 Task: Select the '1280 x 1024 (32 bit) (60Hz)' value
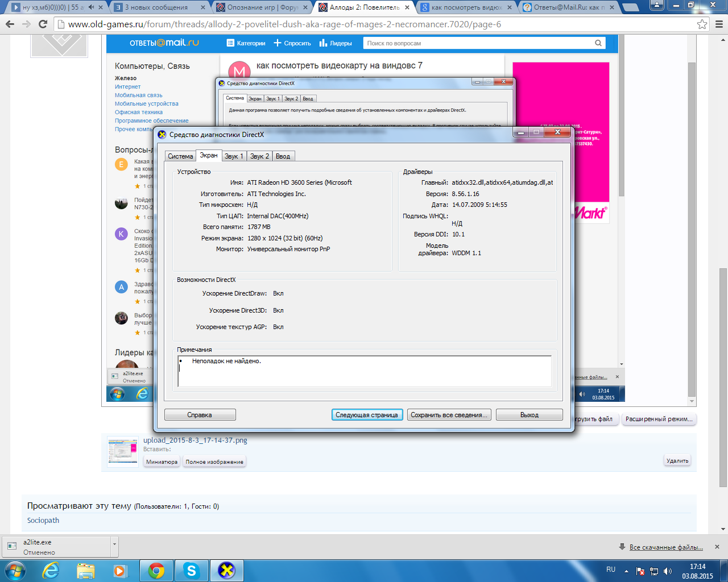[285, 238]
